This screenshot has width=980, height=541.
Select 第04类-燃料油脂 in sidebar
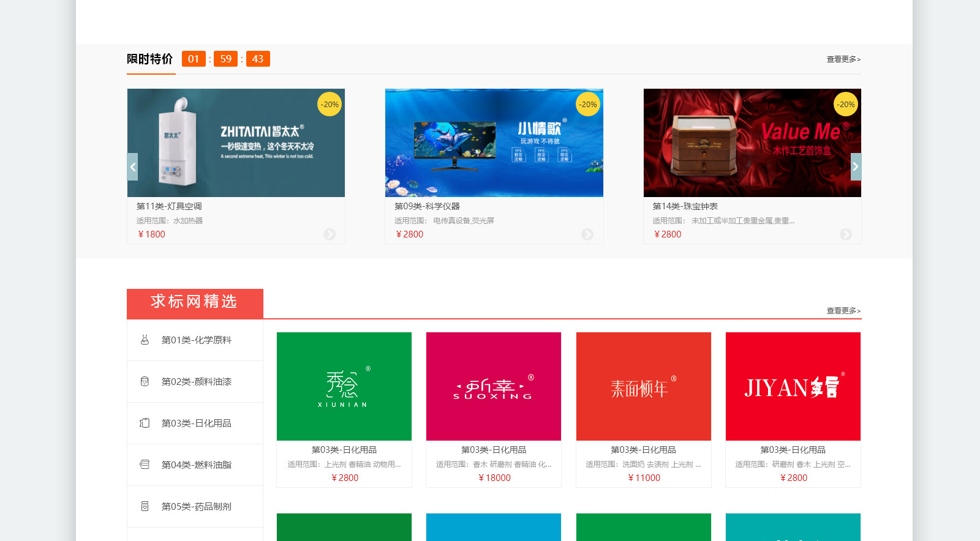pyautogui.click(x=196, y=465)
